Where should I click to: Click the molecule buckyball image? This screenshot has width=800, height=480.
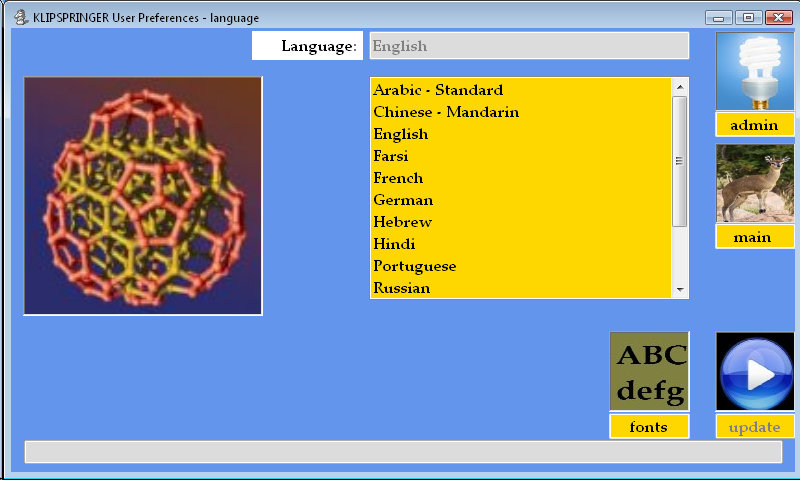coord(143,196)
